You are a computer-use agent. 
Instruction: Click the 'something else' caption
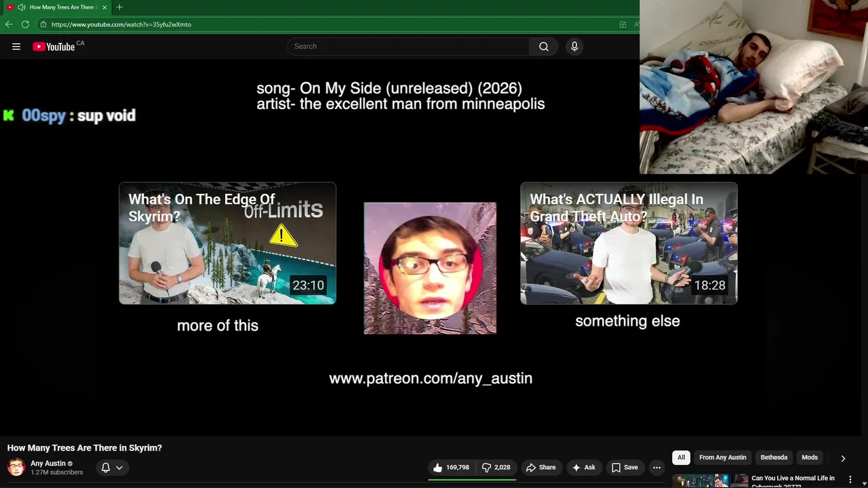pos(627,321)
